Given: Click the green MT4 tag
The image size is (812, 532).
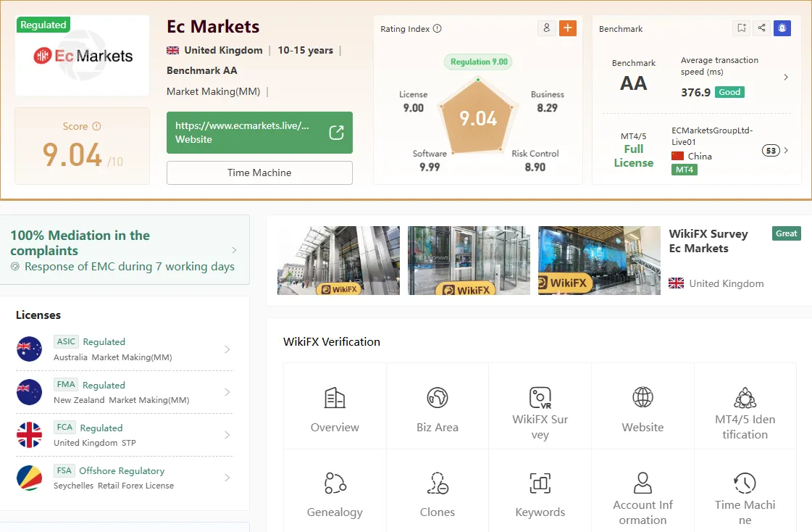Looking at the screenshot, I should 684,170.
